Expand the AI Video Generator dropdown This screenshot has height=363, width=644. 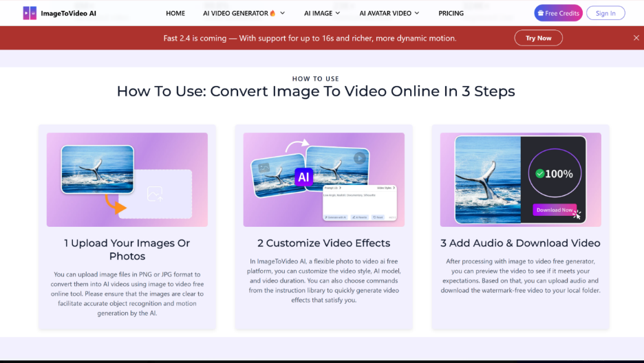click(283, 13)
